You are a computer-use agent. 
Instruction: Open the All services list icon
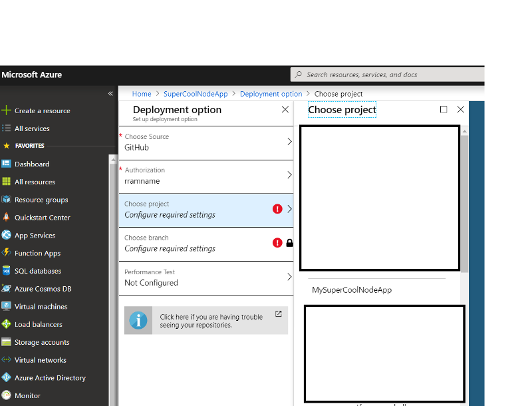point(6,128)
